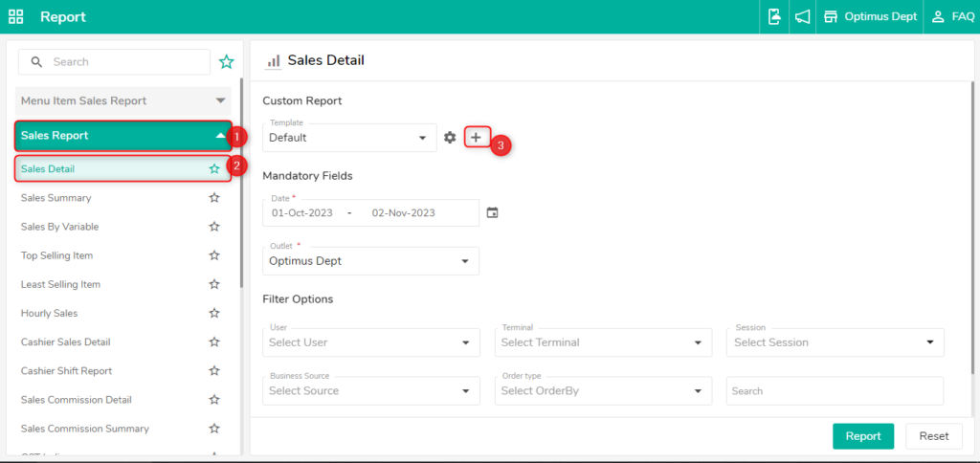This screenshot has height=463, width=980.
Task: Click the end date 02-Nov-2023 field
Action: 403,213
